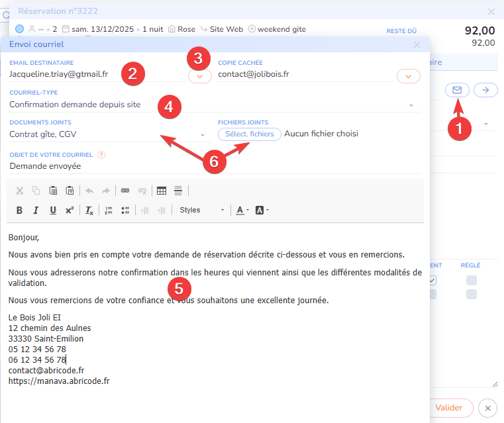
Task: Toggle underline formatting
Action: tap(52, 211)
